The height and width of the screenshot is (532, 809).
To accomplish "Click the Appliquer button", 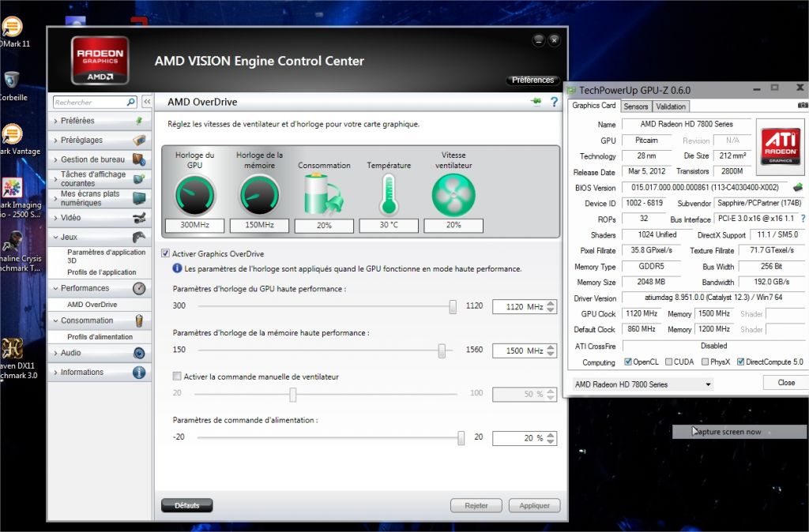I will [535, 505].
